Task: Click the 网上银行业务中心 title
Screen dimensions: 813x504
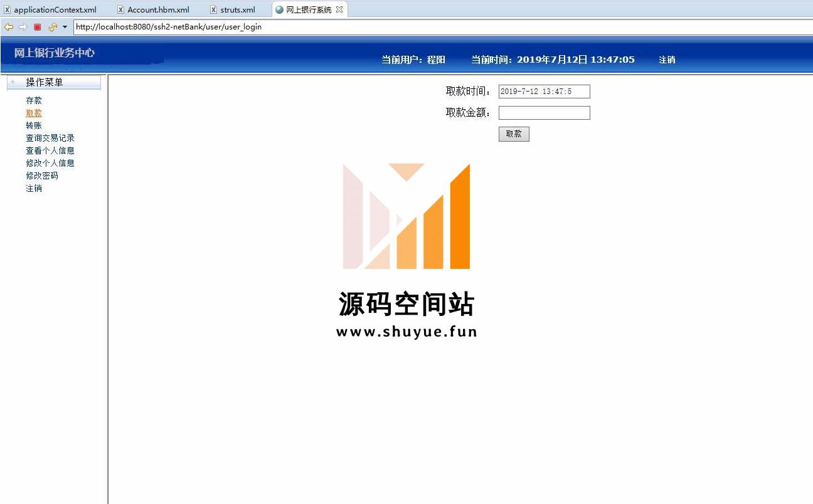Action: click(55, 53)
